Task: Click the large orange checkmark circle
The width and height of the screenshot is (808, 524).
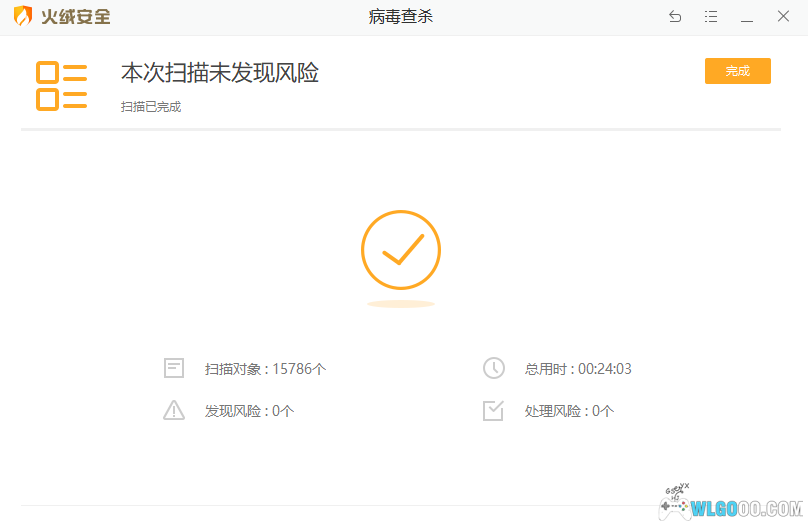Action: (401, 250)
